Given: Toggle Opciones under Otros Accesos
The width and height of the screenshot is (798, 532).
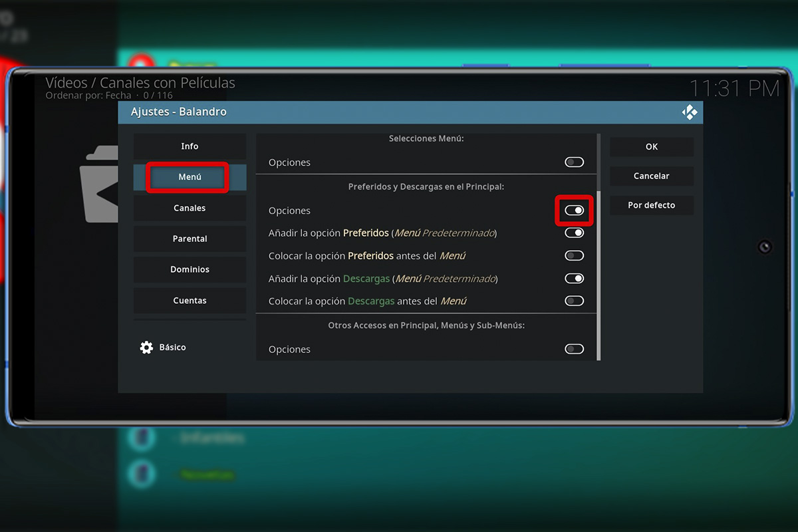Looking at the screenshot, I should pyautogui.click(x=573, y=348).
